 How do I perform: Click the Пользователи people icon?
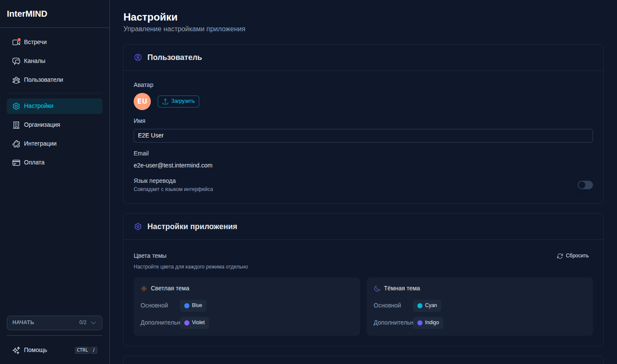(x=16, y=80)
